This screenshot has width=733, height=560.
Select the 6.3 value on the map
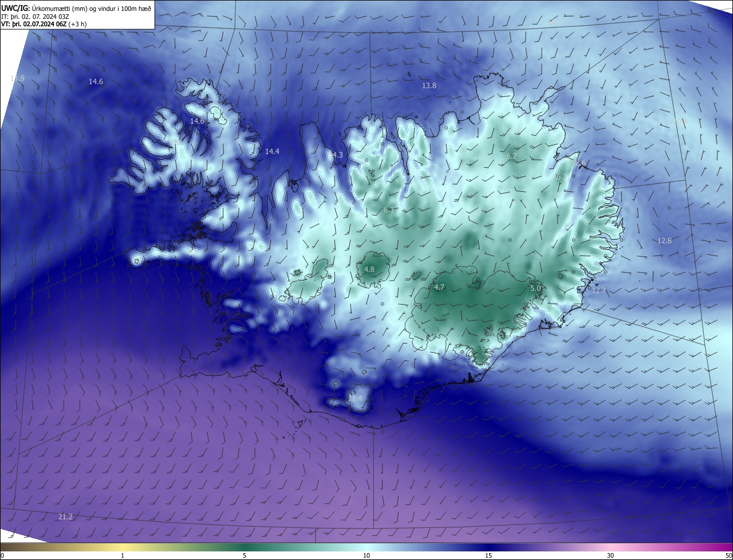389,210
